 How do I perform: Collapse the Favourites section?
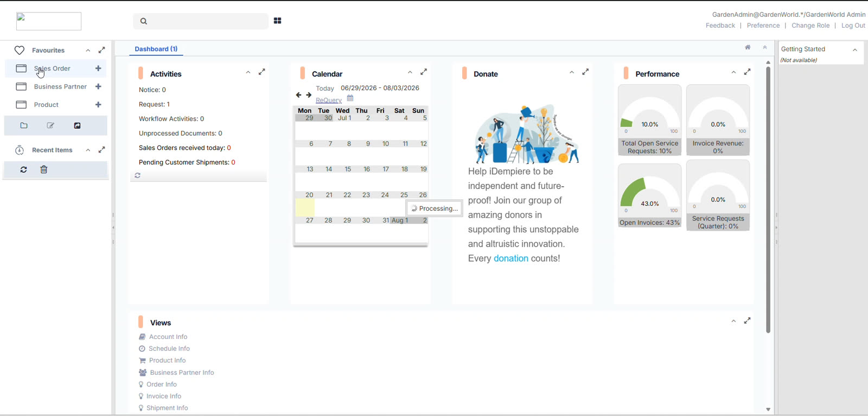[88, 51]
